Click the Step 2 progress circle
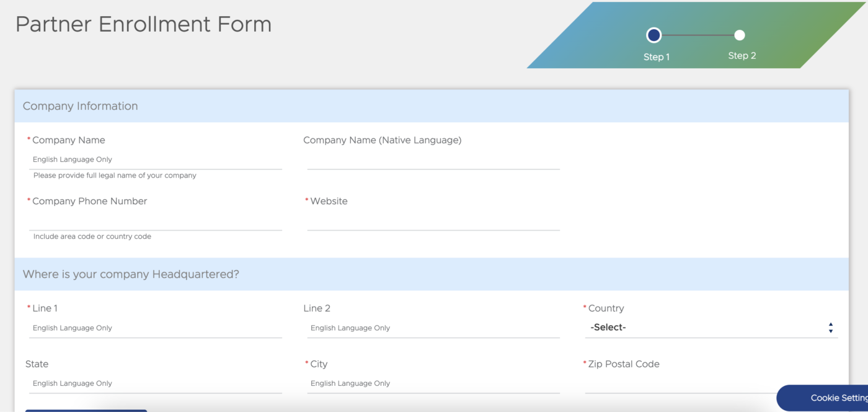Viewport: 868px width, 412px height. [x=739, y=35]
